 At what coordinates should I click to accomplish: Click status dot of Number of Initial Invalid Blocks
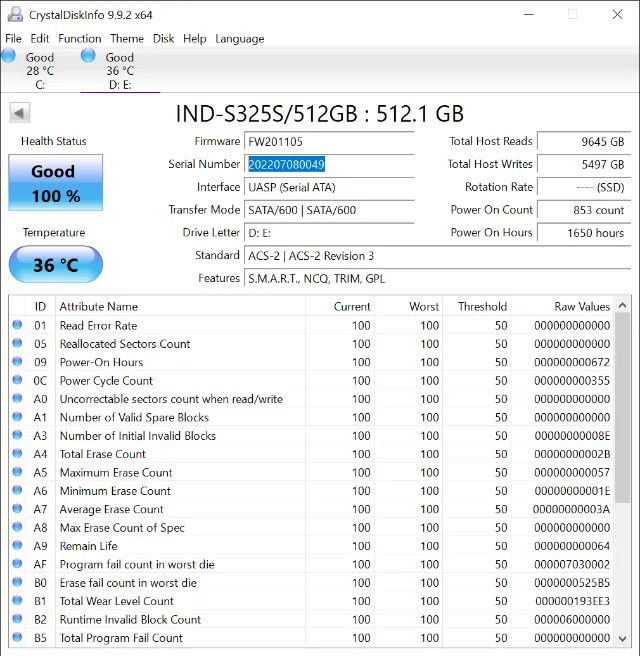[17, 435]
